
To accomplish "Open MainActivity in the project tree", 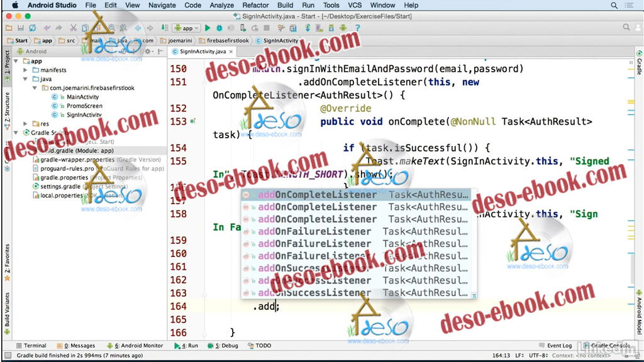I will (82, 97).
